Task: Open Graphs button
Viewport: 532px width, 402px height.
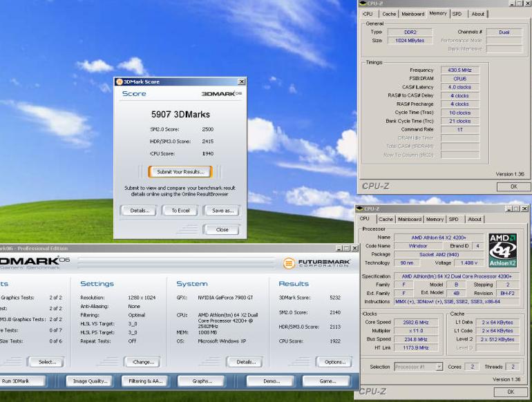Action: point(202,381)
